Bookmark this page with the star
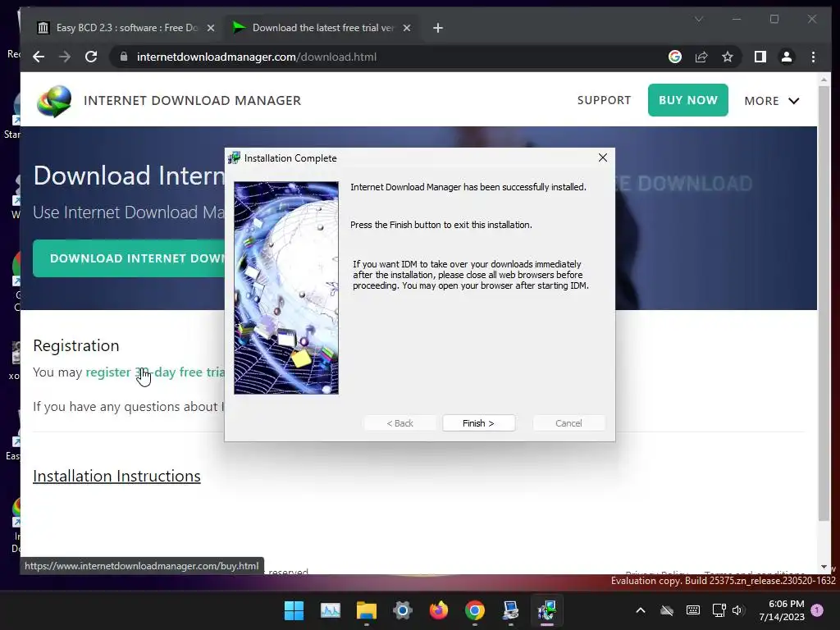840x630 pixels. point(727,57)
